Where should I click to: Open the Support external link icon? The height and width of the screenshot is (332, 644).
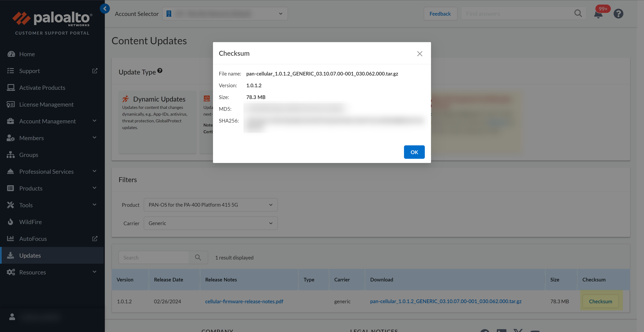(95, 71)
